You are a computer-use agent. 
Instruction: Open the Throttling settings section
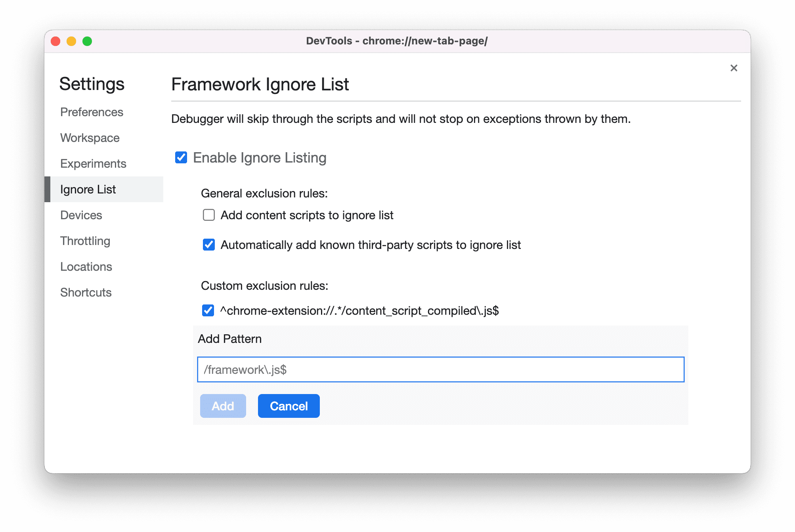coord(86,241)
